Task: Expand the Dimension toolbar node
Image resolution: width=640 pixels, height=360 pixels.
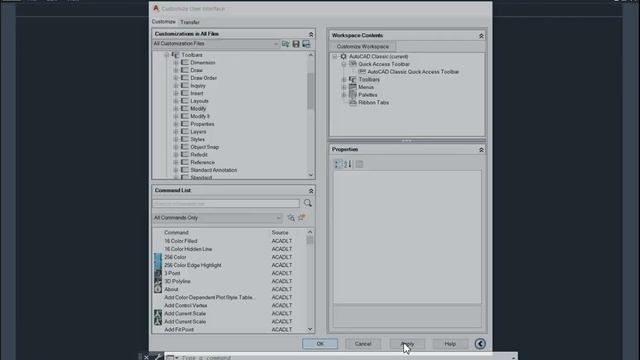Action: point(176,62)
